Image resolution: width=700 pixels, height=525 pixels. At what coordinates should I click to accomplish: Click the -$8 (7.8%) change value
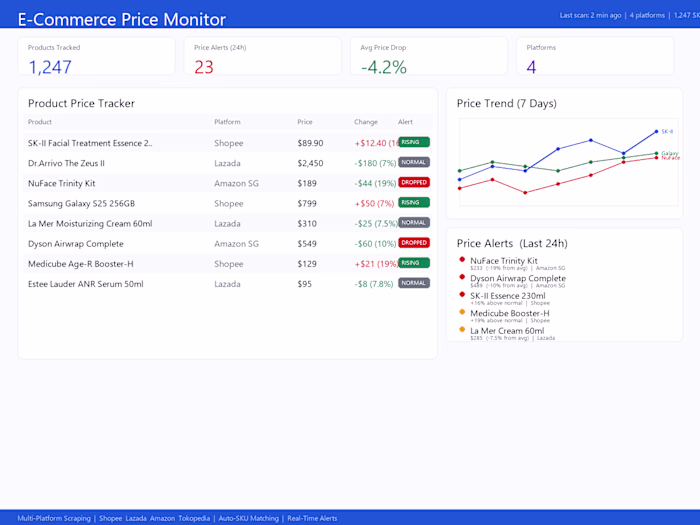click(x=374, y=284)
